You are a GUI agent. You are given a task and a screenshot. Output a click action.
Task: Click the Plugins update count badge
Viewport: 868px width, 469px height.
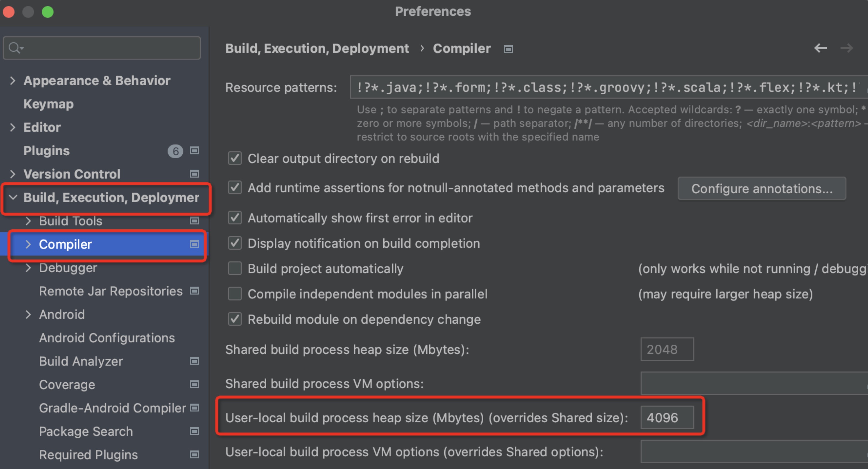[x=175, y=151]
